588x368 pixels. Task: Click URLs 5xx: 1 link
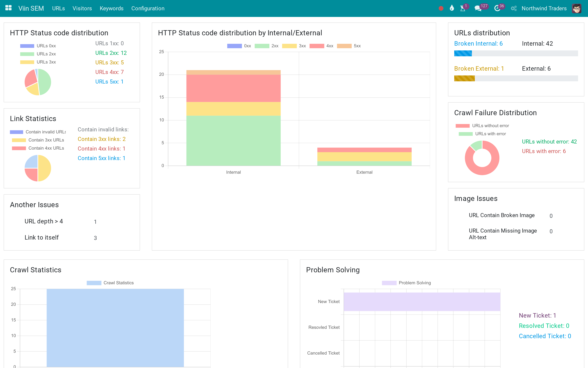click(x=109, y=82)
